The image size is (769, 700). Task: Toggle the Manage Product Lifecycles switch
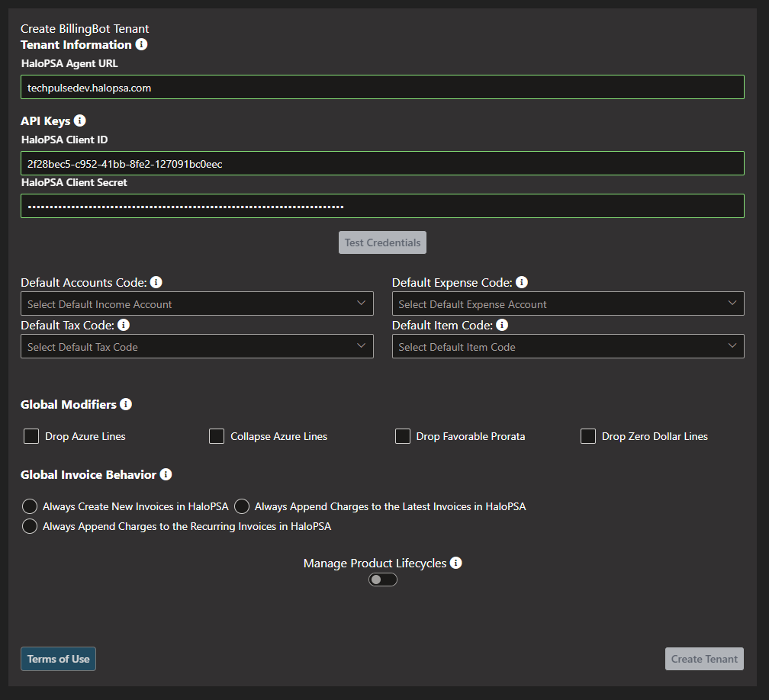382,580
